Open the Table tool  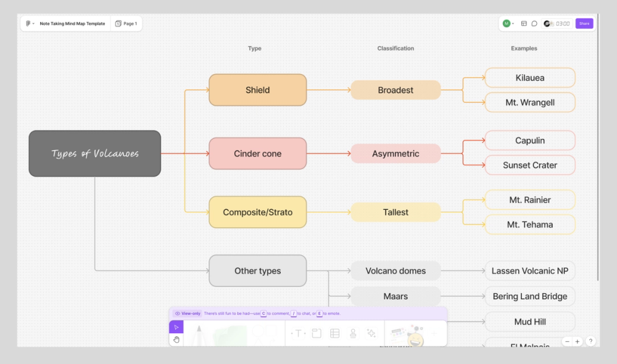[x=335, y=333]
